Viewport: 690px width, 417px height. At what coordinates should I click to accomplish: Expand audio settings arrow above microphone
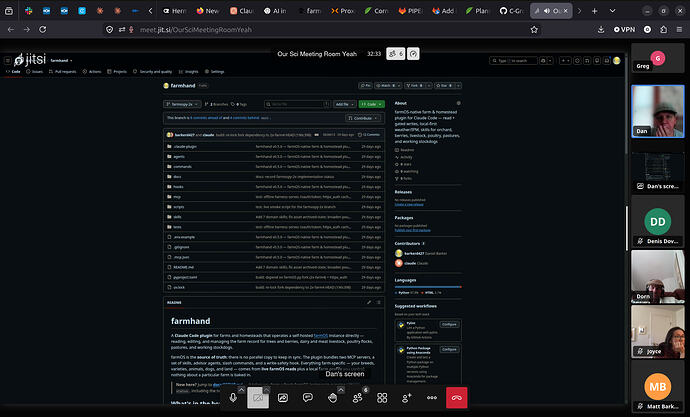coord(241,390)
